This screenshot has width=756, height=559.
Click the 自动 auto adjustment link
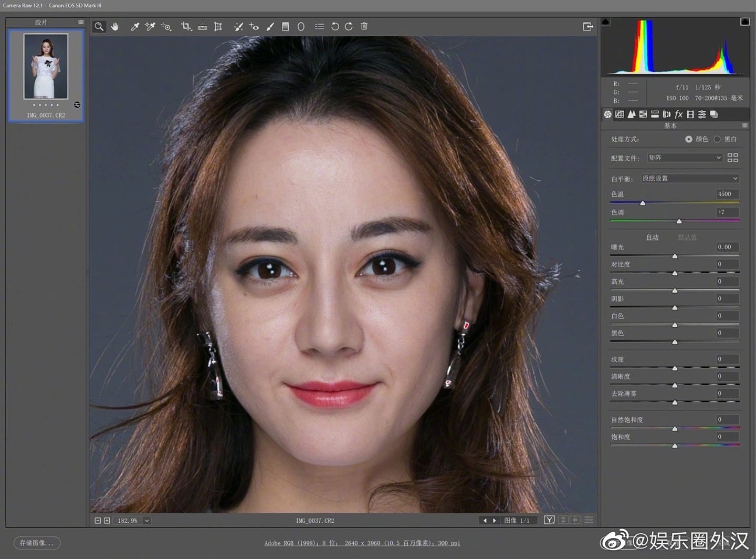(x=652, y=237)
